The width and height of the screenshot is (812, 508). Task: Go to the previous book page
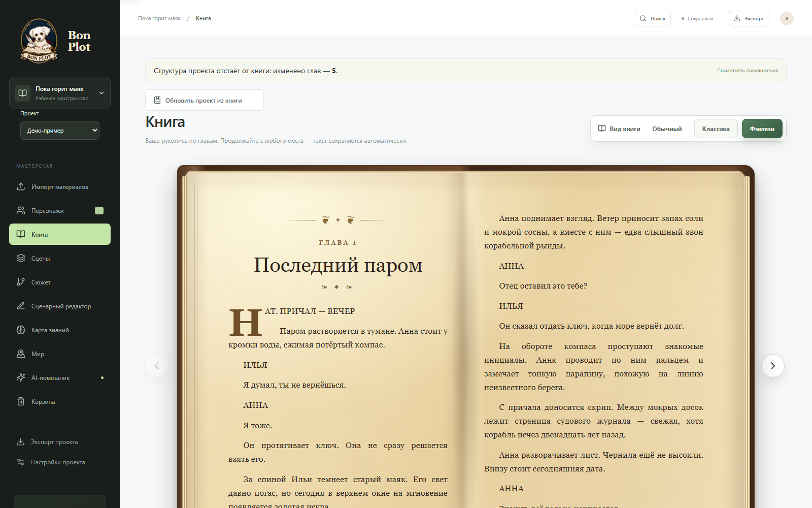(x=157, y=366)
